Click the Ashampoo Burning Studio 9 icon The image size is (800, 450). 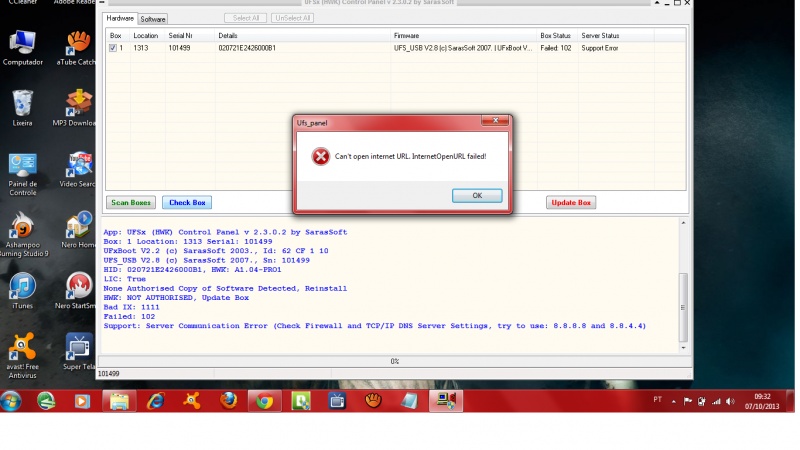[23, 235]
